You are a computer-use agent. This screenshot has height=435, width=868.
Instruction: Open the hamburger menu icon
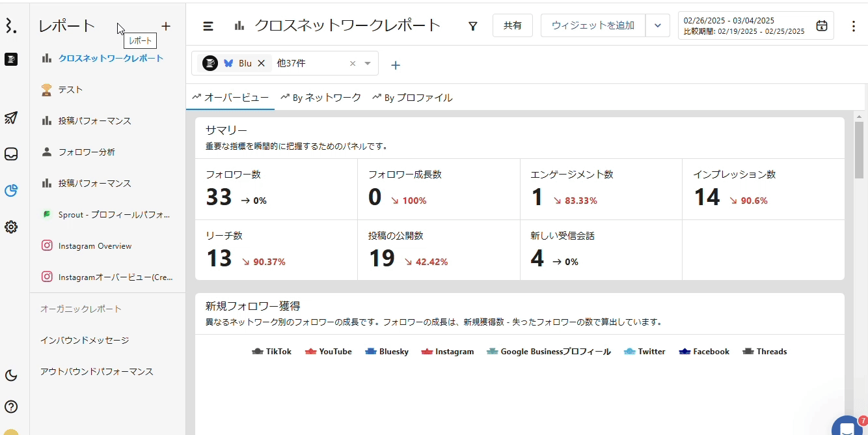click(208, 26)
